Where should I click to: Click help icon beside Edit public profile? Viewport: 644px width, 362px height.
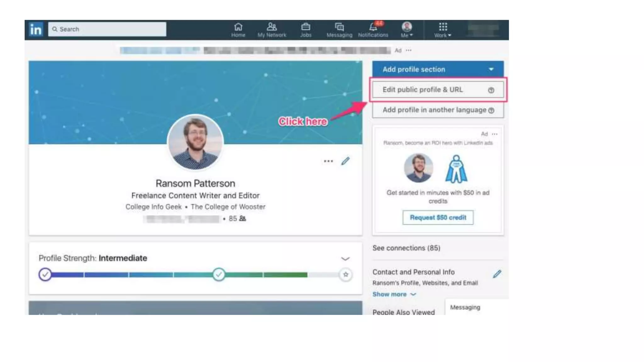pyautogui.click(x=491, y=90)
